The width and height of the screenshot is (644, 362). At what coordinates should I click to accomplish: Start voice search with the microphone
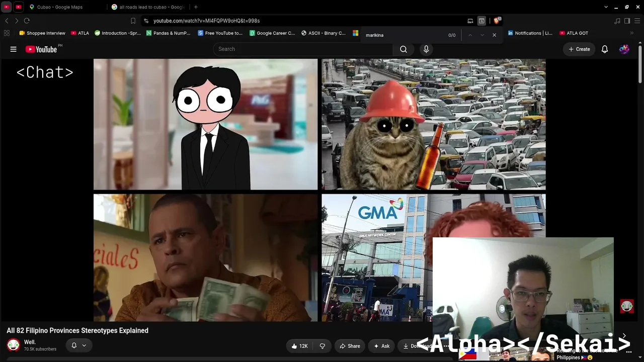pyautogui.click(x=426, y=49)
